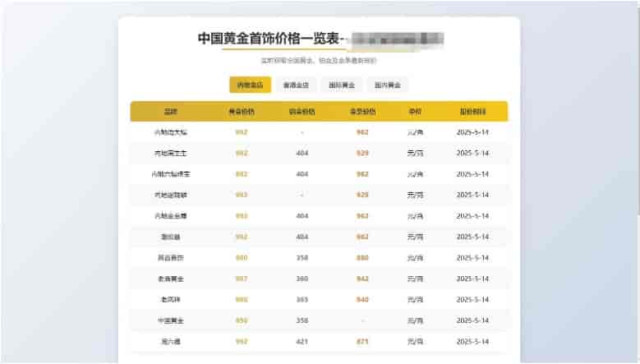Select the 内地谢瑞麟 brand cell
The width and height of the screenshot is (640, 364).
click(x=171, y=195)
